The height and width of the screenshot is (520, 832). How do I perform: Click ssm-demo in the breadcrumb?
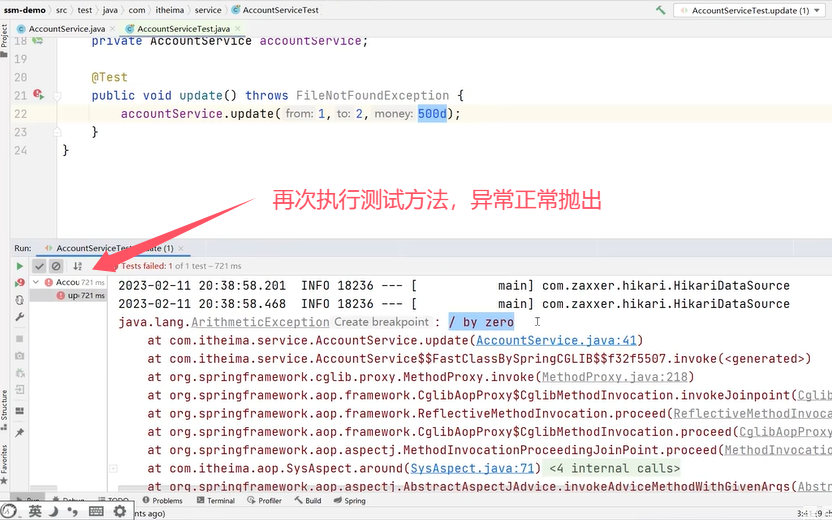(x=24, y=10)
